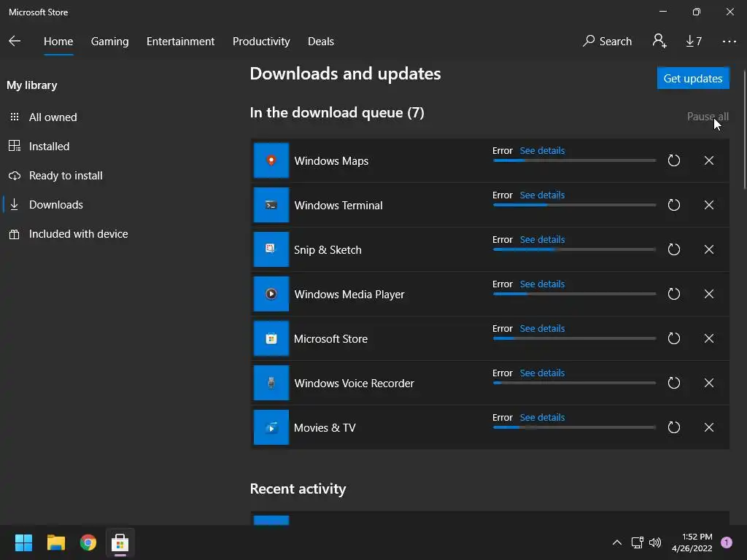747x560 pixels.
Task: Select All owned in My library
Action: [43, 117]
